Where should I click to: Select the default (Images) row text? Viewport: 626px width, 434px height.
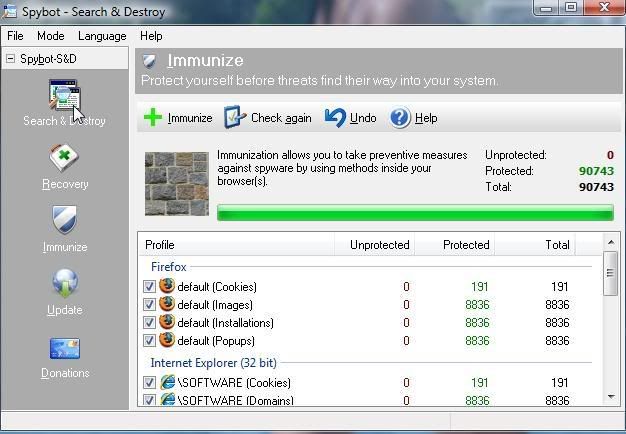(215, 305)
